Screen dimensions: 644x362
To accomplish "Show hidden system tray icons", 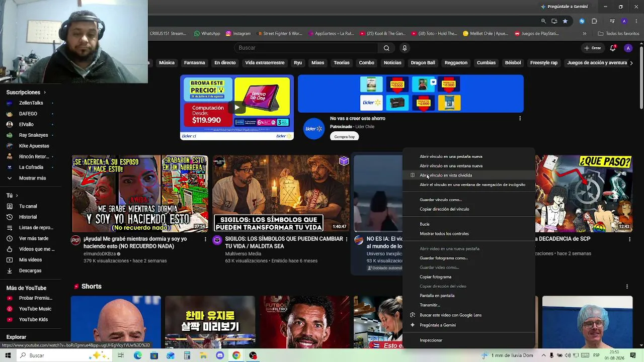I will (x=543, y=355).
